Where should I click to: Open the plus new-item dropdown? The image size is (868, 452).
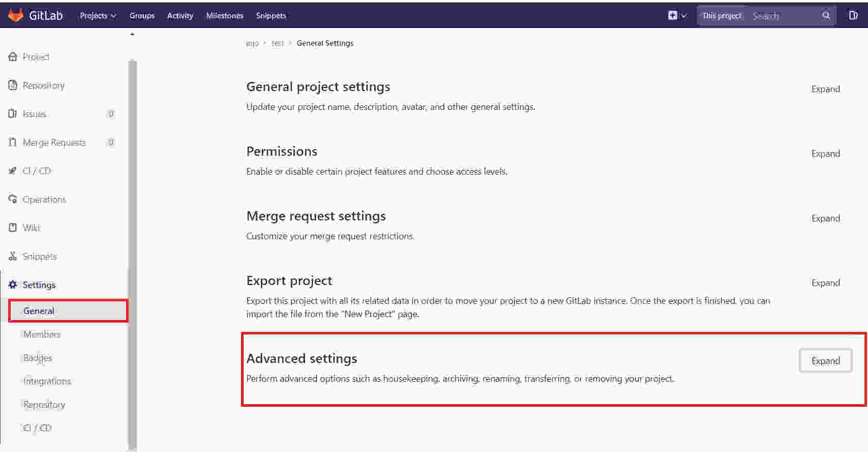(677, 16)
